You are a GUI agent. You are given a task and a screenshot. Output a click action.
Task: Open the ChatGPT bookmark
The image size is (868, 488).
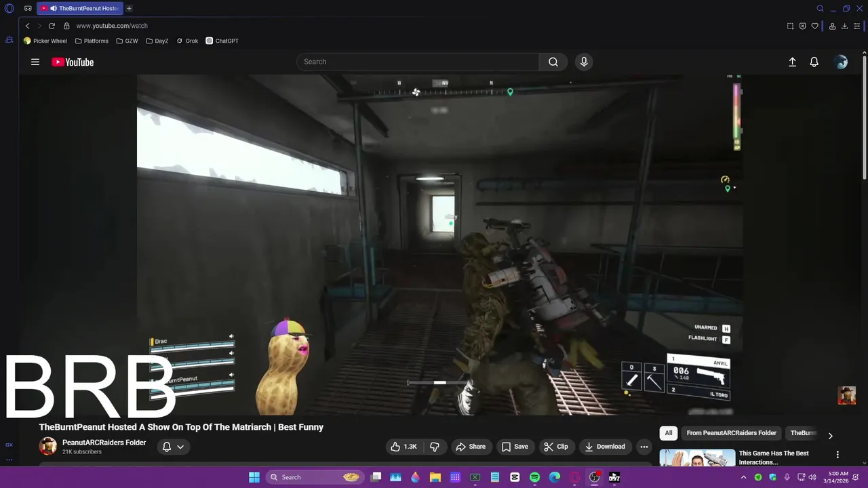[x=222, y=41]
